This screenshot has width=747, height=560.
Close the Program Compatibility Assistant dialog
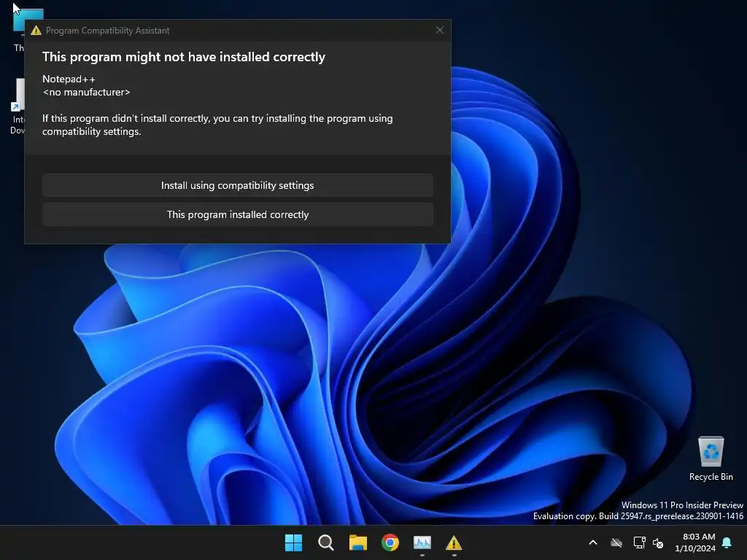click(x=440, y=30)
